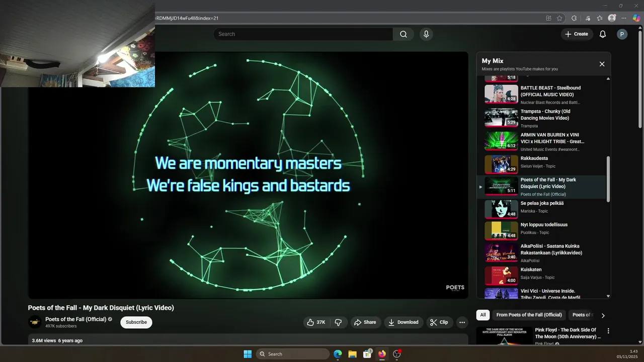This screenshot has width=644, height=362.
Task: Click the Poets of the Fall (Official) channel name
Action: click(x=75, y=319)
